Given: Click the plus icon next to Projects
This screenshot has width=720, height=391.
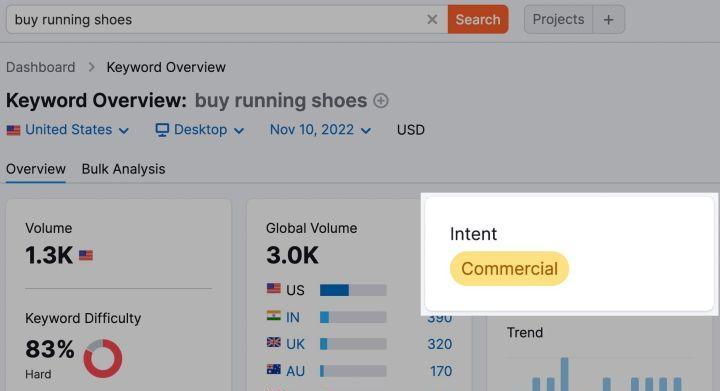Looking at the screenshot, I should 608,19.
